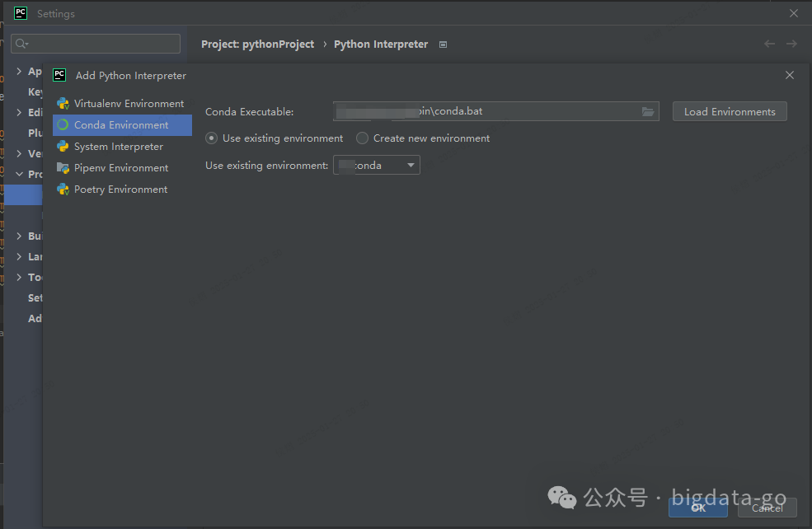Close the Add Python Interpreter dialog

pos(789,75)
